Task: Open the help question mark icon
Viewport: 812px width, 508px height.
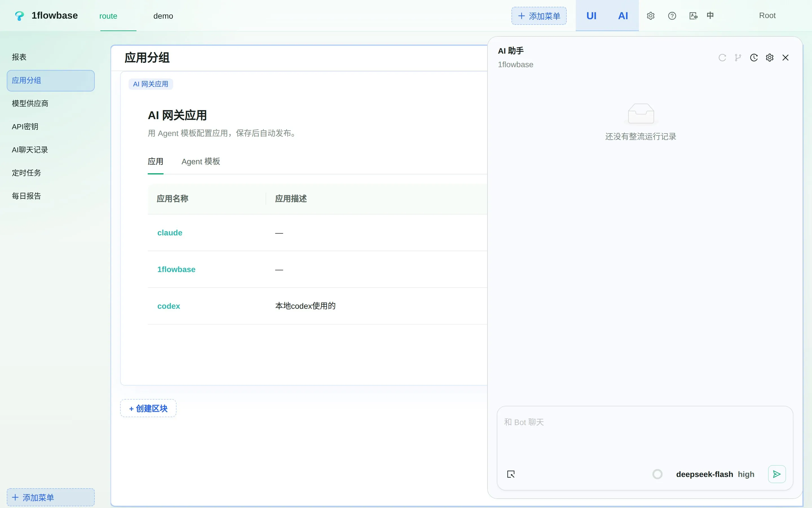Action: [x=672, y=16]
